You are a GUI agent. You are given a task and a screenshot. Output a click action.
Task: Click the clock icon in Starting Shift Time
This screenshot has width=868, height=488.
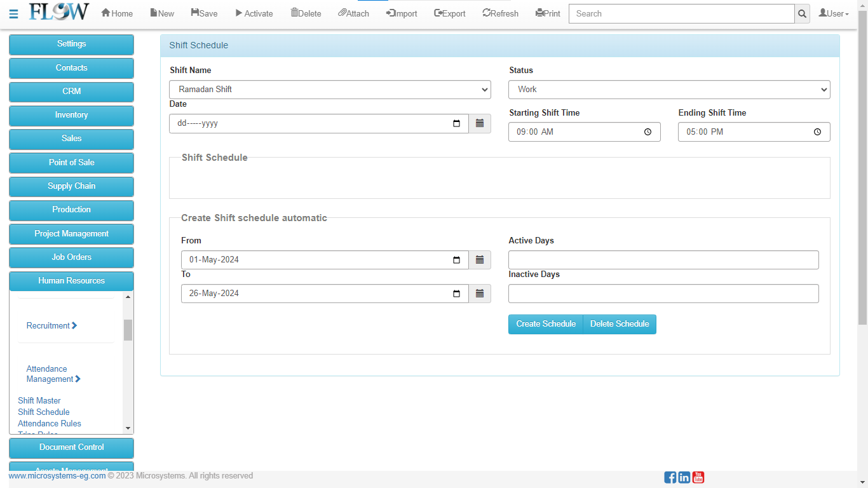pos(648,132)
